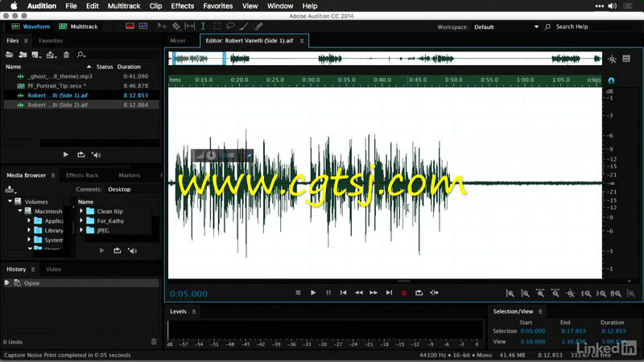Image resolution: width=644 pixels, height=362 pixels.
Task: Select the Spot Healing Brush tool
Action: click(258, 27)
